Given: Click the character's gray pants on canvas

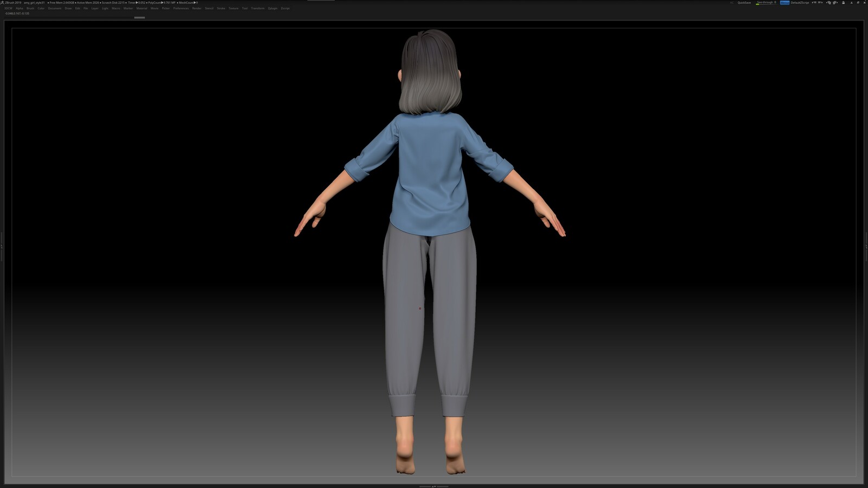Looking at the screenshot, I should tap(430, 320).
